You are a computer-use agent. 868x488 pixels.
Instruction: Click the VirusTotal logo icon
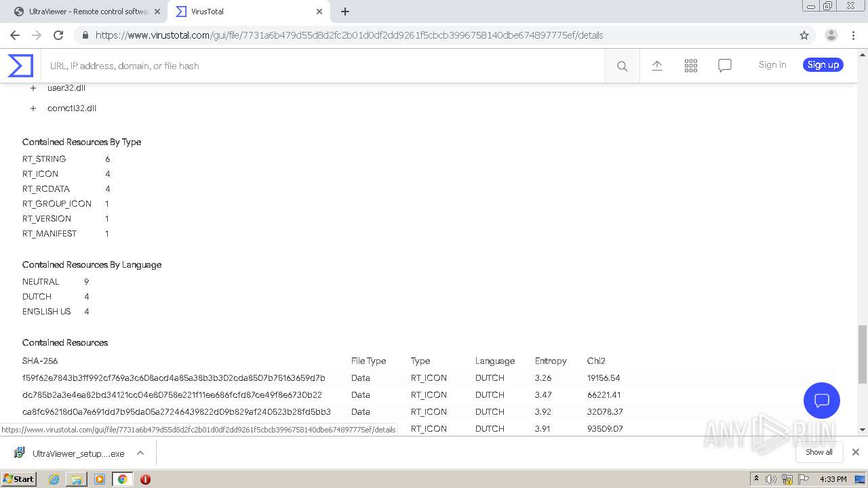(x=20, y=66)
